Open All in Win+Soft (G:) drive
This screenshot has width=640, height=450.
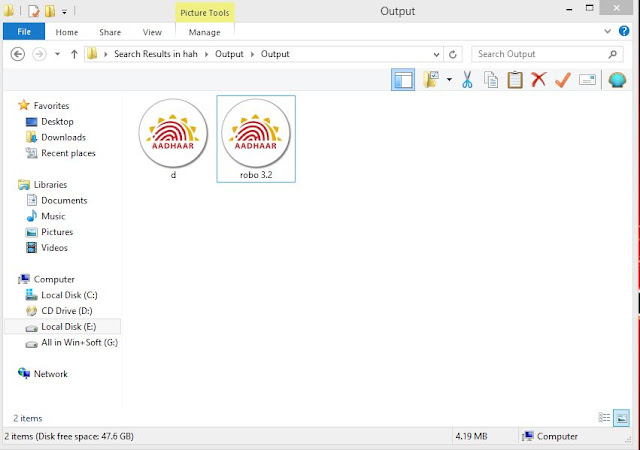coord(79,342)
